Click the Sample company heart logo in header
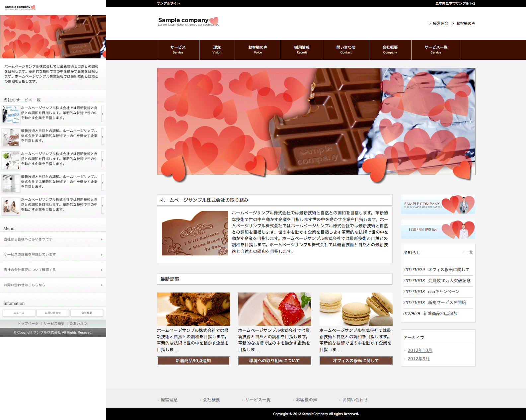Viewport: 526px width, 420px height. 188,21
